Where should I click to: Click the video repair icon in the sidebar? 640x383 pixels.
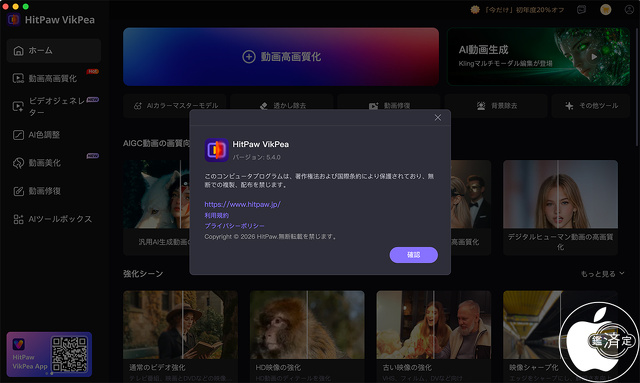pos(18,191)
